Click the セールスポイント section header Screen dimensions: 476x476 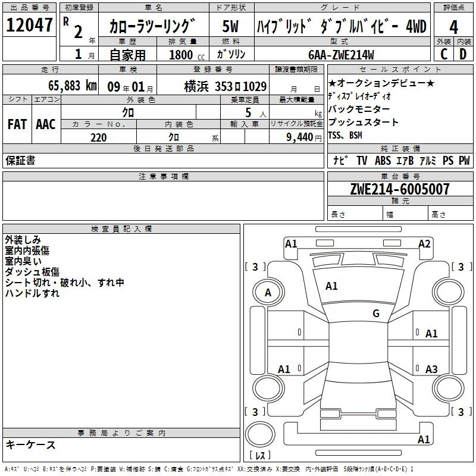400,69
